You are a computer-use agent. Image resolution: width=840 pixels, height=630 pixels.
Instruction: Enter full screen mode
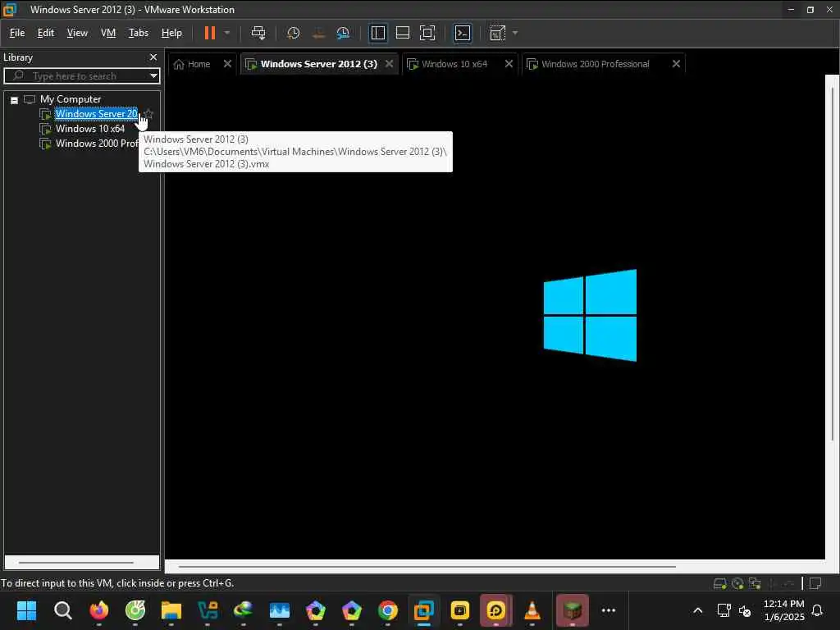click(x=427, y=33)
